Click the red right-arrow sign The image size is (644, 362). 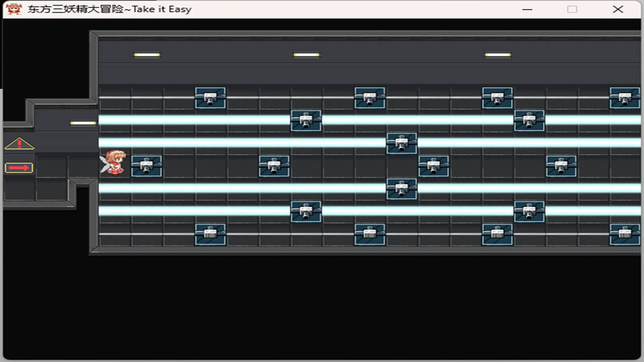[19, 168]
